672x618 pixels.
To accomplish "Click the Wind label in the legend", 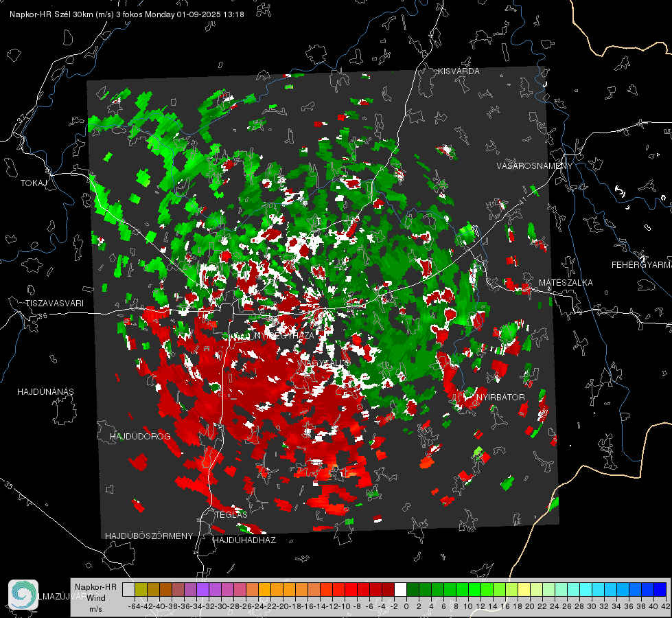I will pos(96,598).
